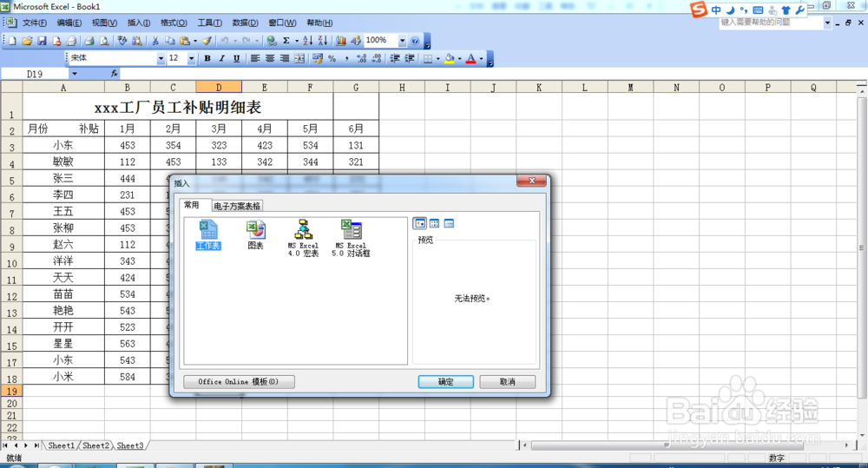868x468 pixels.
Task: Open 工具(T) menu
Action: [x=210, y=23]
